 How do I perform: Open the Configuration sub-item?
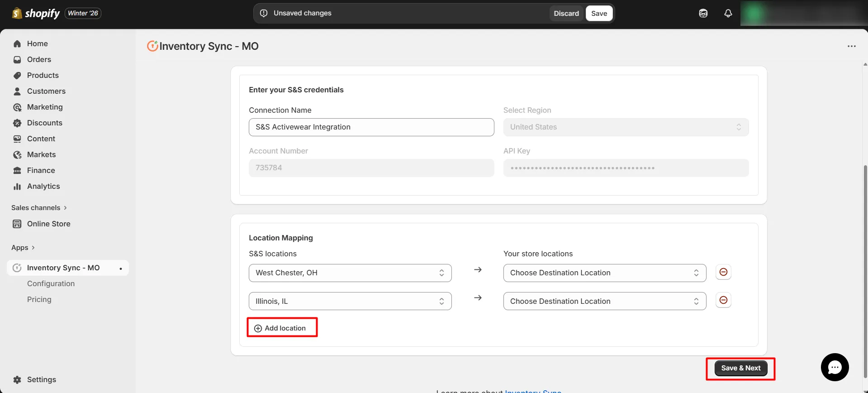(51, 283)
